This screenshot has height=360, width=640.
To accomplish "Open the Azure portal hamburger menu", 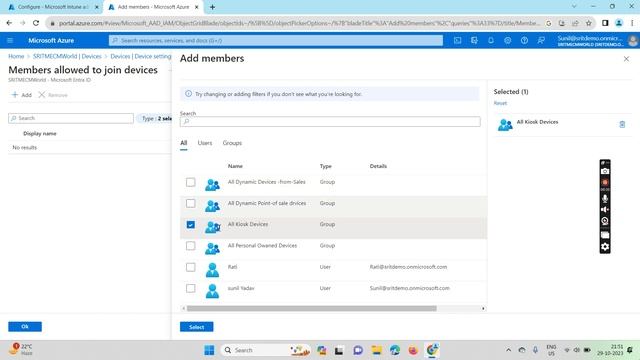I will click(10, 40).
